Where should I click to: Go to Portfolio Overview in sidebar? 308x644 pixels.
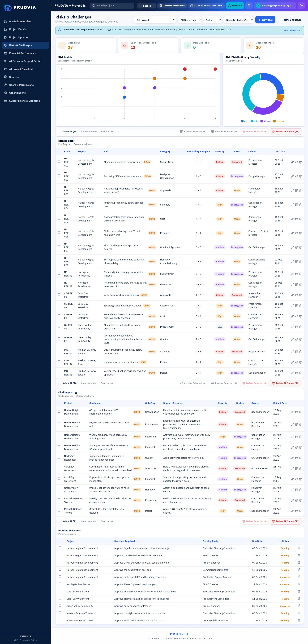[26, 22]
